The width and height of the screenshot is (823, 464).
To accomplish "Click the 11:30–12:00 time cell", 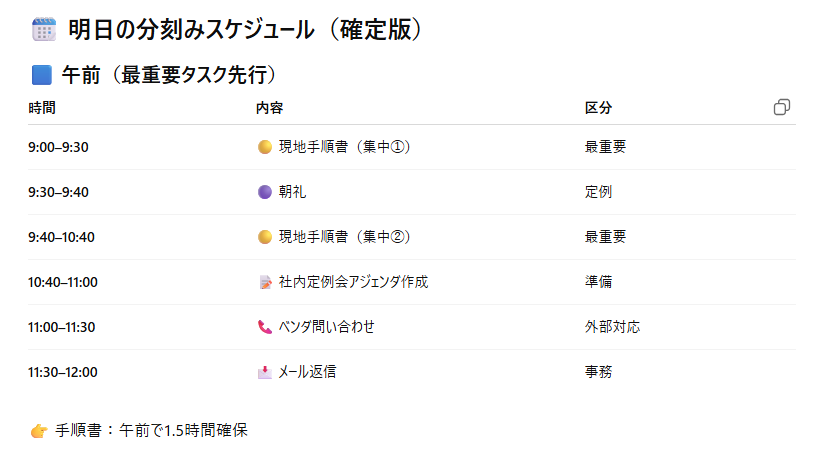I will [x=63, y=372].
